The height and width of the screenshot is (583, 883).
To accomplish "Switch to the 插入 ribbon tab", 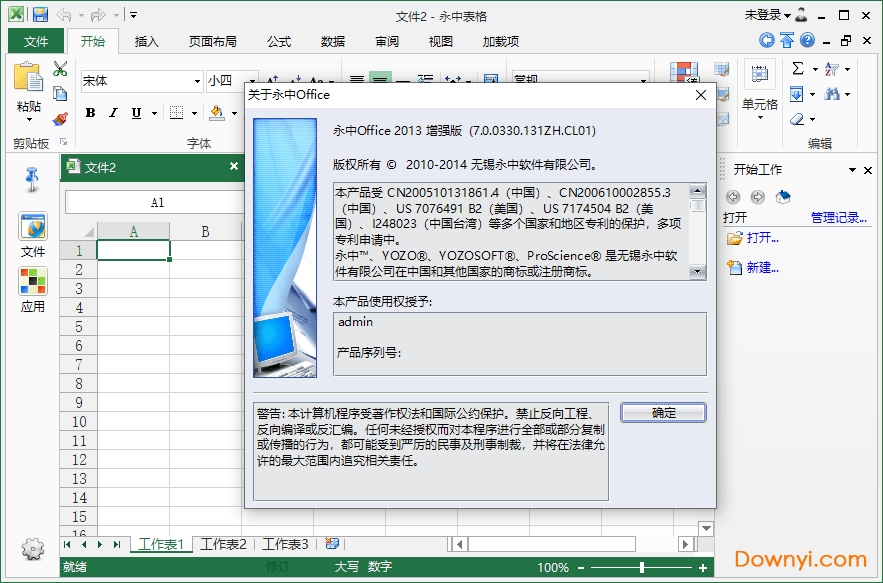I will coord(147,41).
